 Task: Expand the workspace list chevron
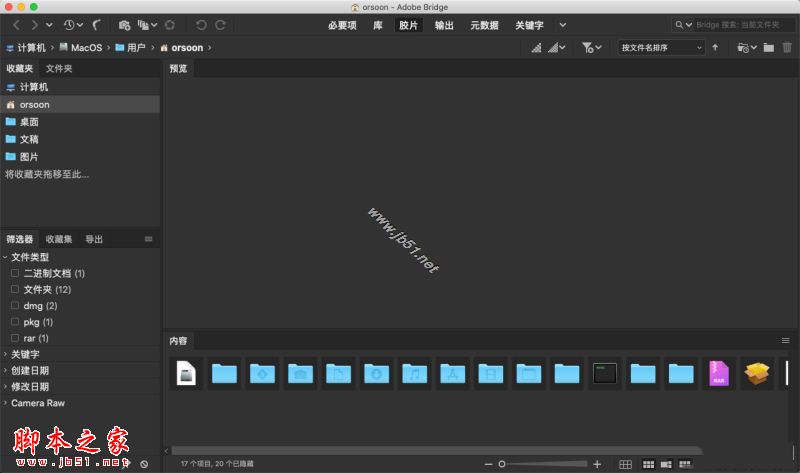click(x=562, y=25)
